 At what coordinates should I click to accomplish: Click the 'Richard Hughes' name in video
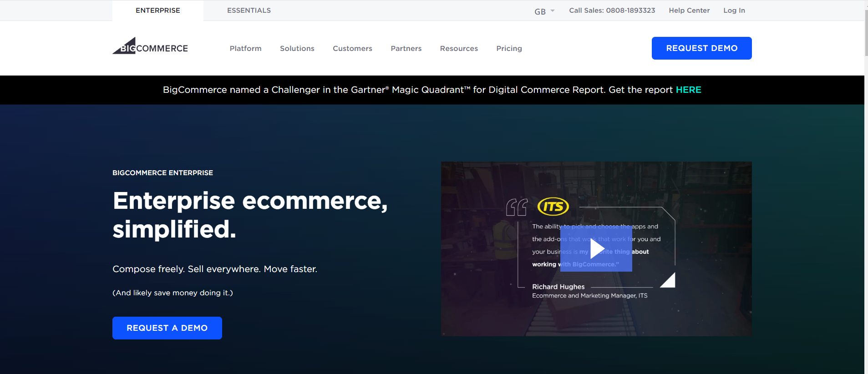click(558, 287)
